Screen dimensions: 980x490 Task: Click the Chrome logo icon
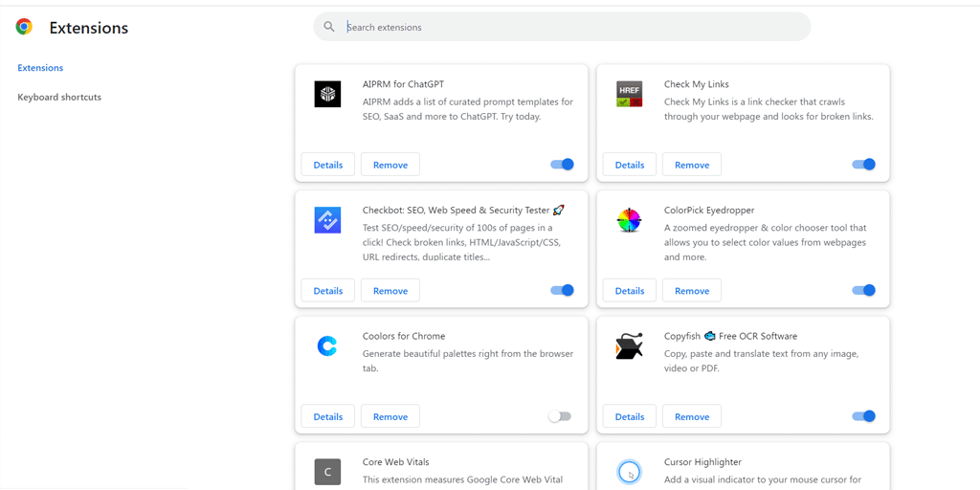coord(24,28)
